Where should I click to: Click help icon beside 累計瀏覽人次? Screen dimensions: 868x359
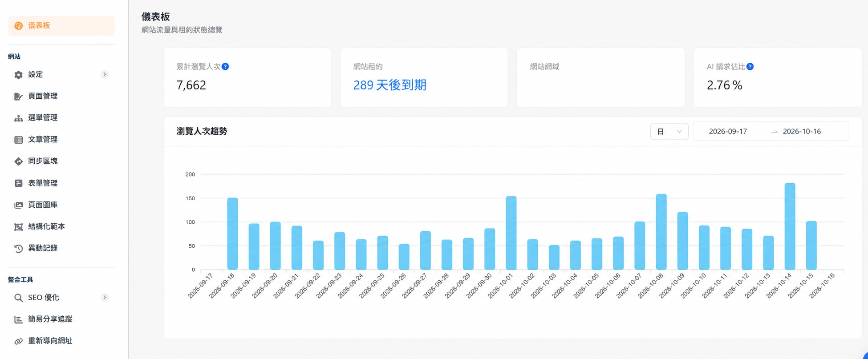coord(225,67)
